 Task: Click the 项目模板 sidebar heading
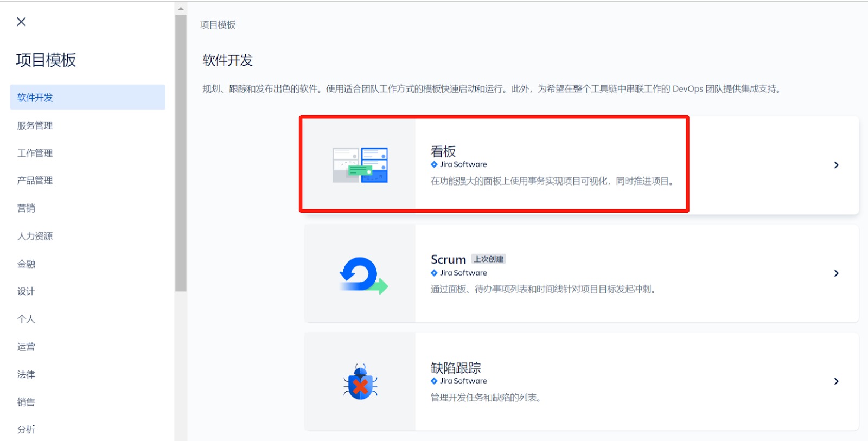click(x=46, y=60)
